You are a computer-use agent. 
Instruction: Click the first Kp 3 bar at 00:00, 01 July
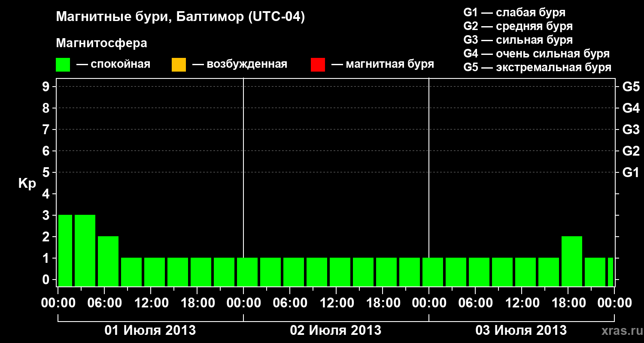click(65, 250)
